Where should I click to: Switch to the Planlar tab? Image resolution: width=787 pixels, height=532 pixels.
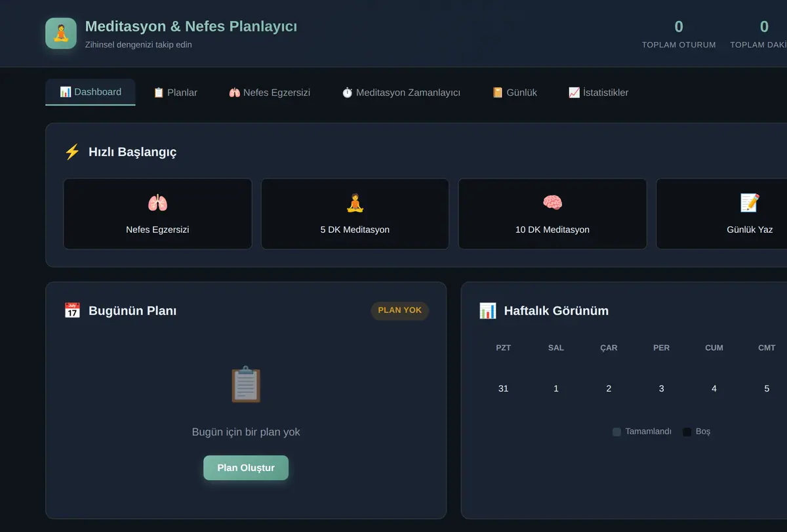point(175,92)
